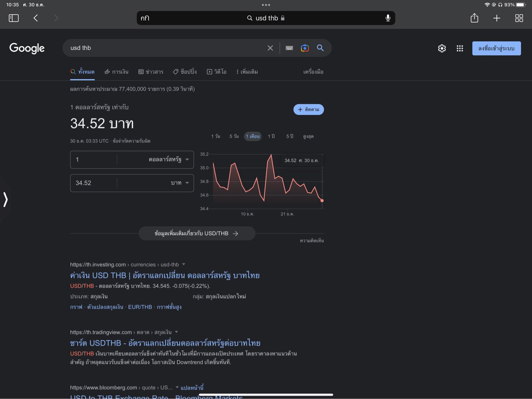Open ข้อมูลเพิ่มเติมเกี่ยวกับ USD/THB details
The height and width of the screenshot is (399, 532).
(197, 233)
